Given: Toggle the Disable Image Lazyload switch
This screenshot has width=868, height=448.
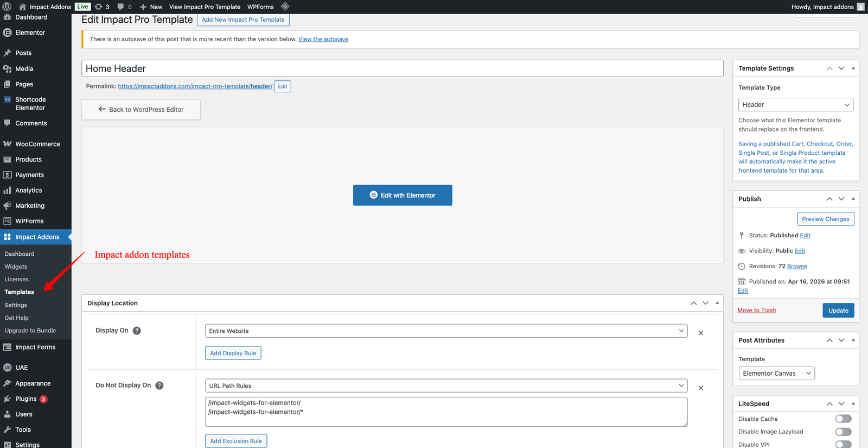Looking at the screenshot, I should tap(843, 432).
